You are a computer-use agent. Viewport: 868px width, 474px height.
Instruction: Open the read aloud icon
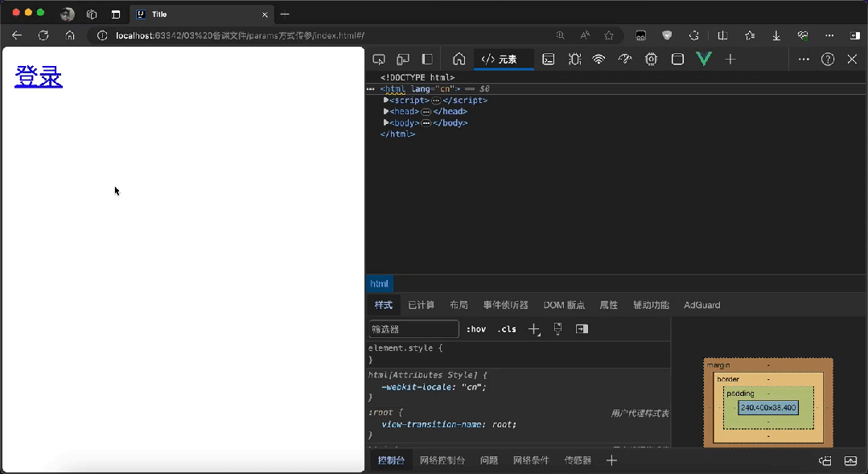[585, 35]
